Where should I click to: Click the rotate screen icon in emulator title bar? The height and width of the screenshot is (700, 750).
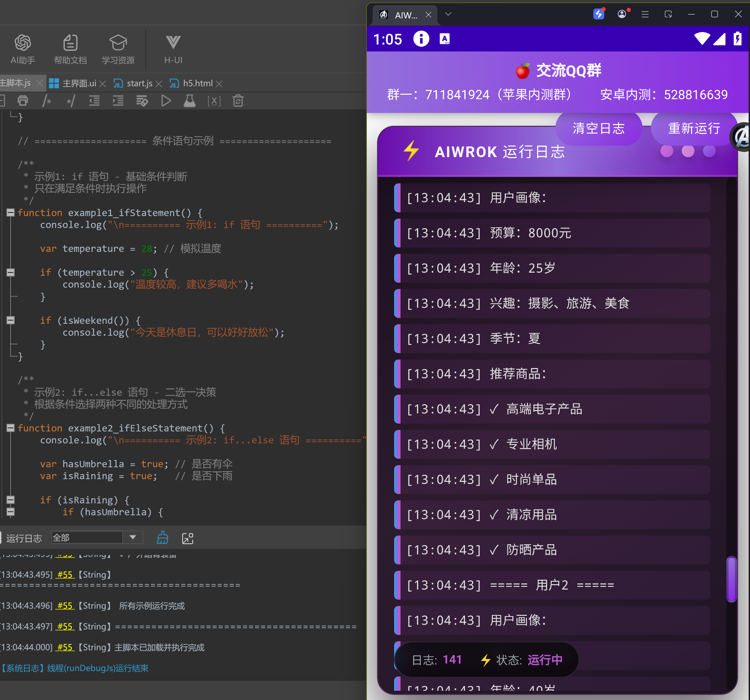pyautogui.click(x=668, y=14)
